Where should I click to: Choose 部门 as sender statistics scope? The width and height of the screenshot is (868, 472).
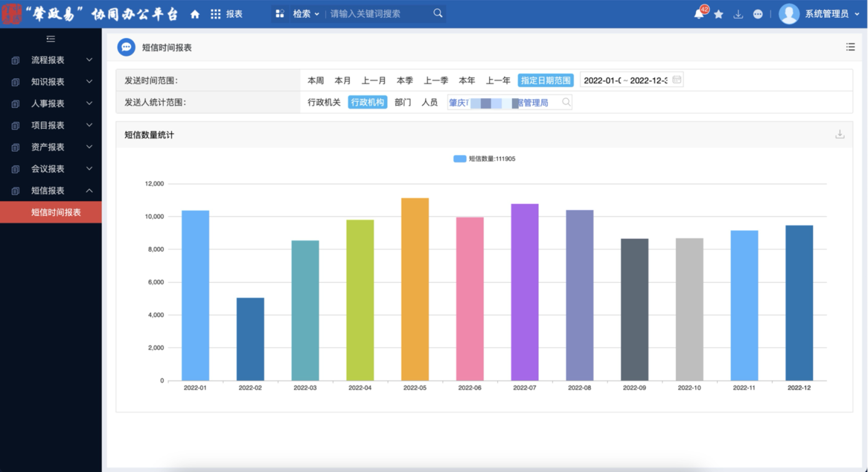tap(402, 102)
